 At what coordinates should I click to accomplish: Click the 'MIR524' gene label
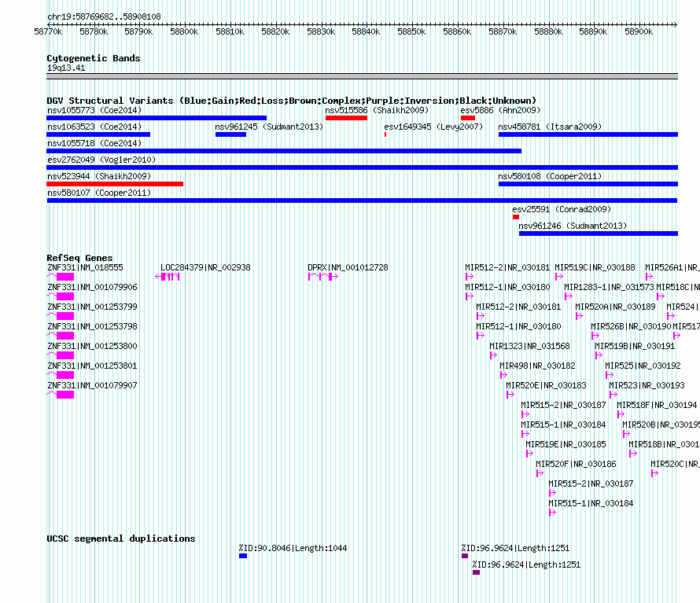click(x=681, y=307)
